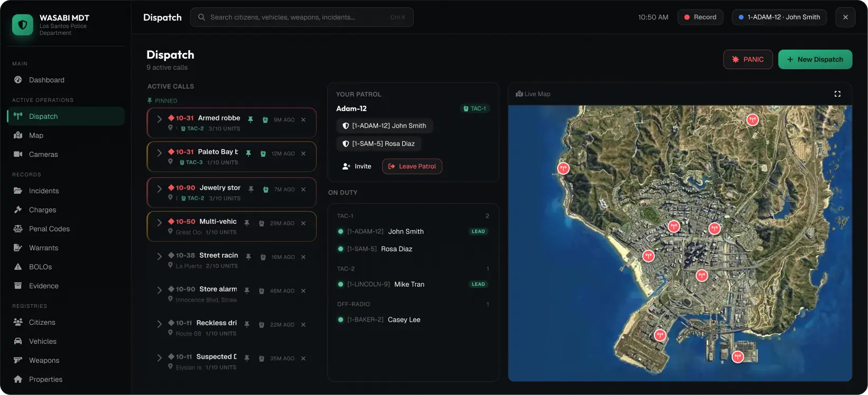Viewport: 868px width, 395px height.
Task: Click the Evidence box icon
Action: [18, 286]
